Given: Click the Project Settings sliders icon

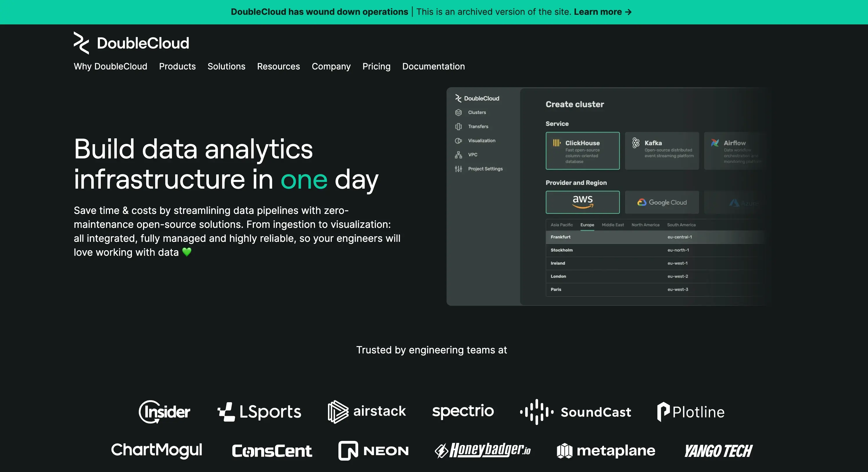Looking at the screenshot, I should point(458,169).
